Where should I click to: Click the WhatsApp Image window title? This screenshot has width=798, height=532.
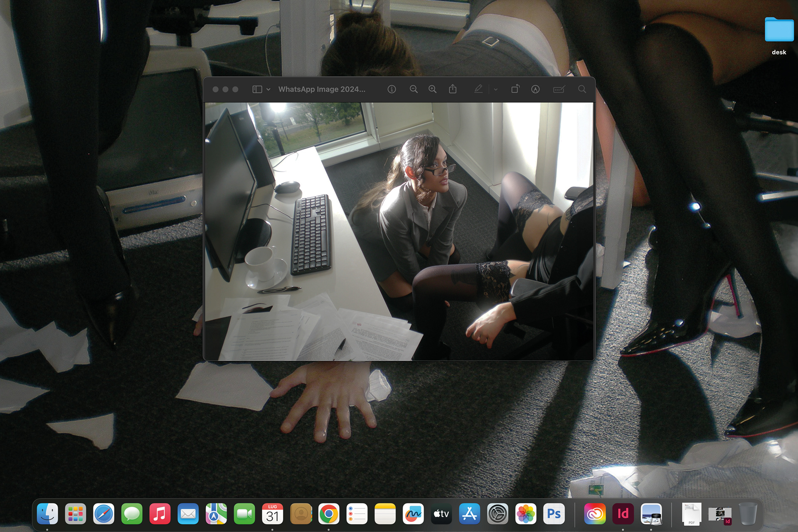pyautogui.click(x=322, y=89)
